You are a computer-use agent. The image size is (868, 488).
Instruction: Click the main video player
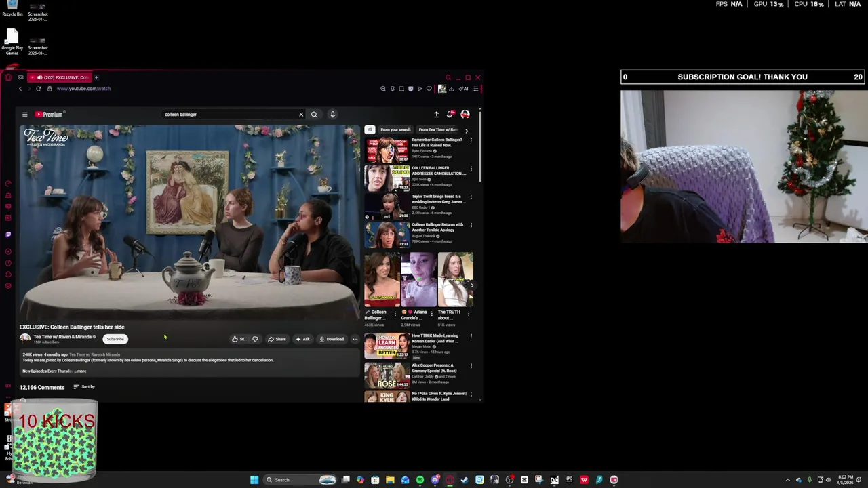pyautogui.click(x=189, y=222)
